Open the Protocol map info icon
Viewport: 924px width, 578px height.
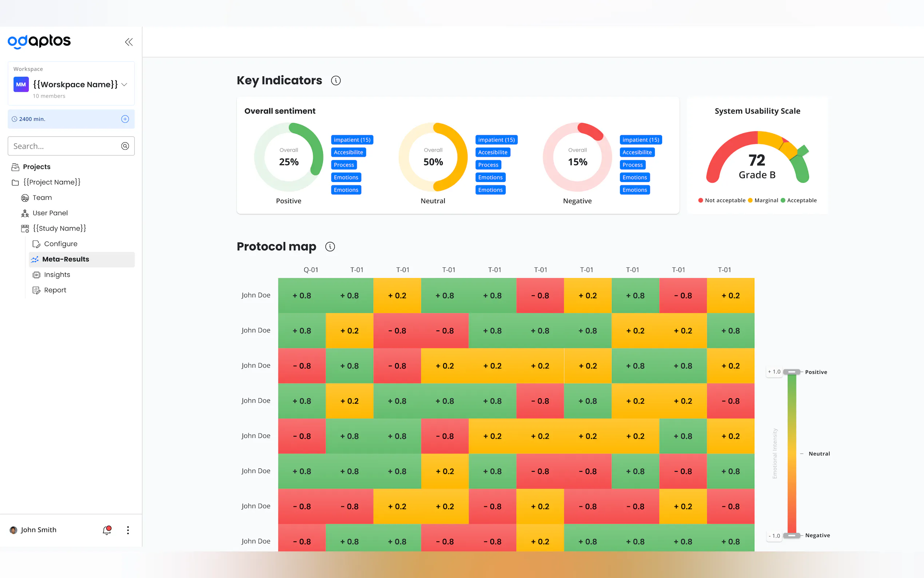coord(330,246)
